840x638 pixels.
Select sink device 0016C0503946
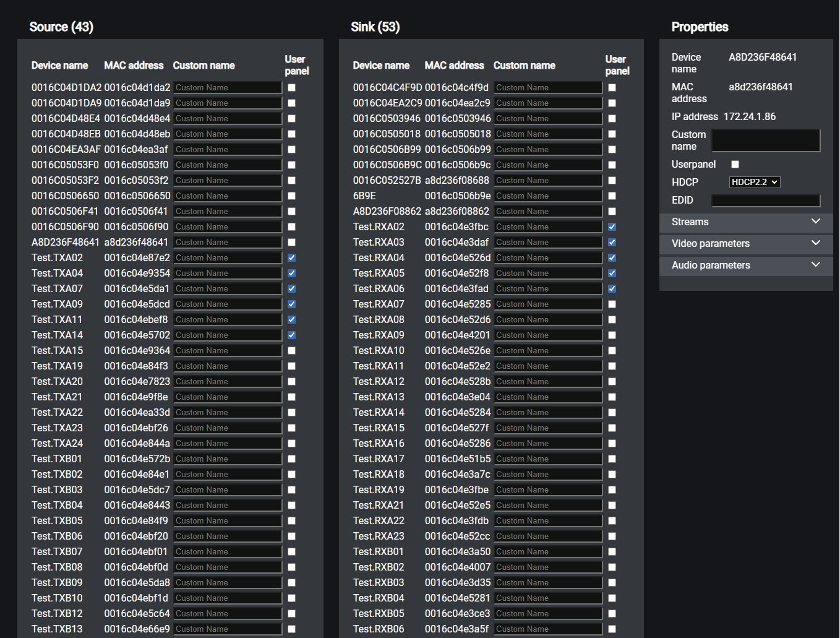pyautogui.click(x=387, y=119)
